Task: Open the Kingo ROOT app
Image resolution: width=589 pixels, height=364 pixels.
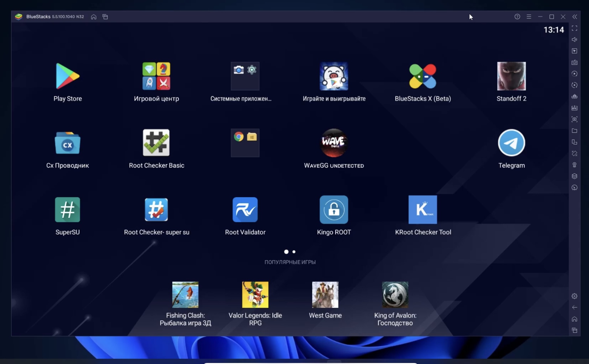Action: pyautogui.click(x=334, y=210)
